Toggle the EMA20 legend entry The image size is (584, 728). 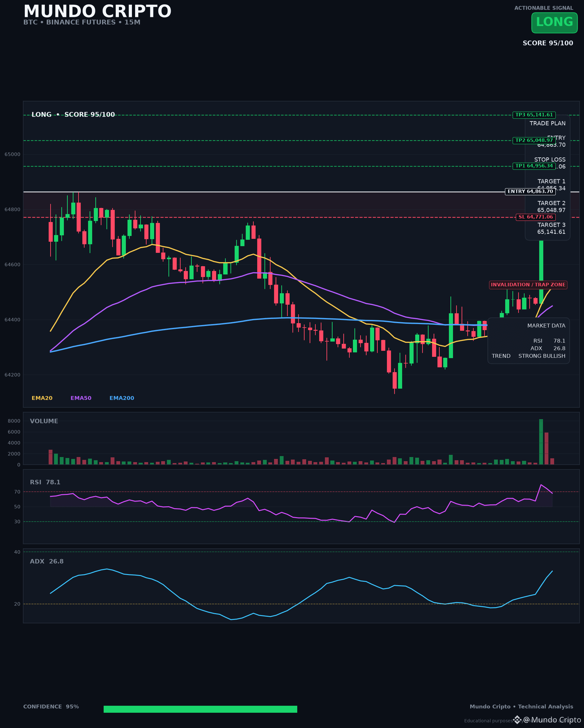click(42, 398)
